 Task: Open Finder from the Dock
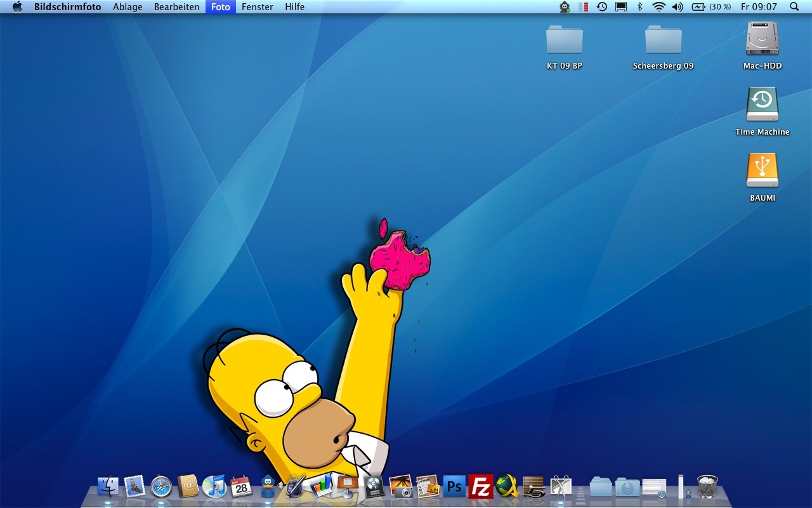pos(108,487)
